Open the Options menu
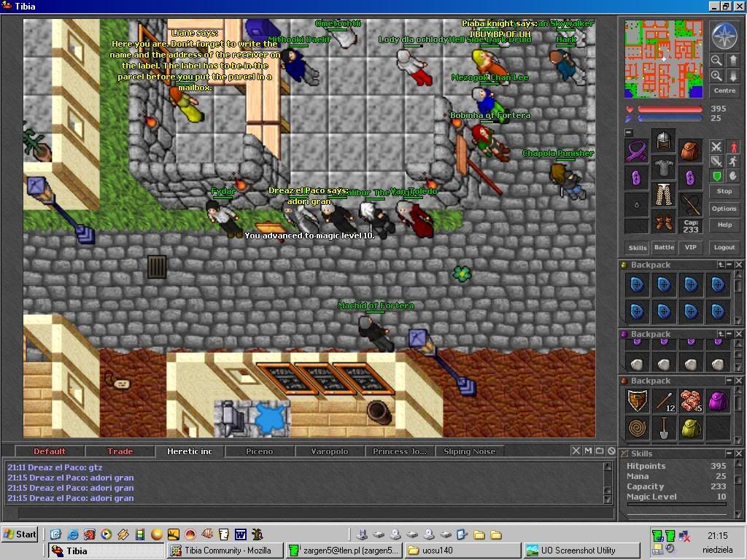Screen dimensions: 747x560 [724, 209]
